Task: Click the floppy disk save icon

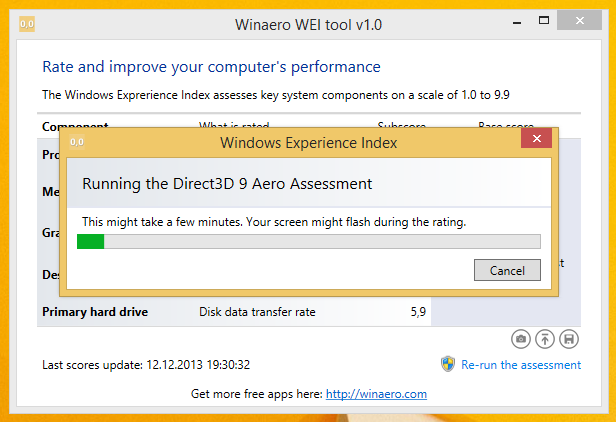Action: 569,339
